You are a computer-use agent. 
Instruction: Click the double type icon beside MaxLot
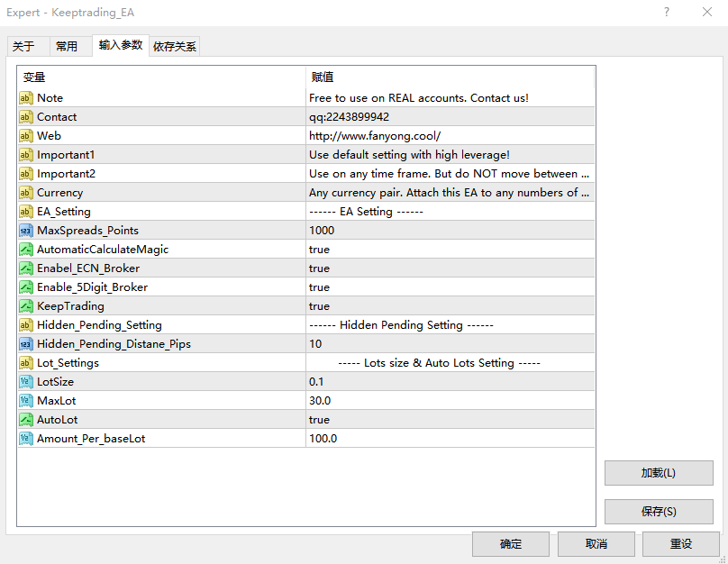click(25, 400)
